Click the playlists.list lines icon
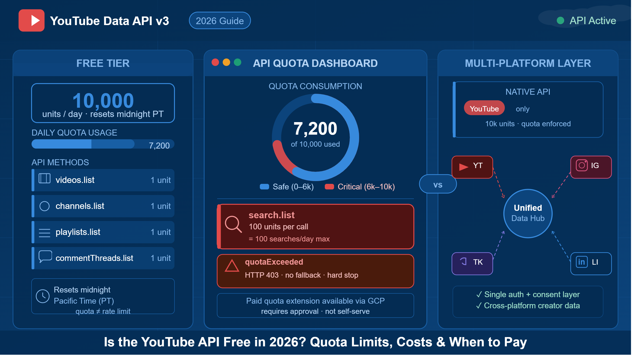Viewport: 644px width, 364px height. click(45, 233)
